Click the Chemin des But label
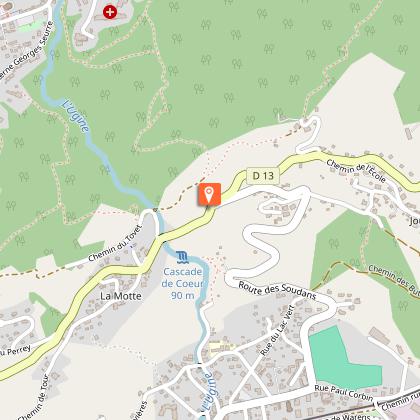This screenshot has width=420, height=420. 394,280
